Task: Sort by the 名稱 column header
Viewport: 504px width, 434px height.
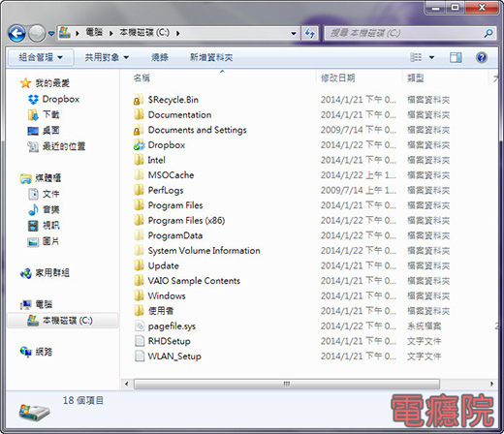Action: [x=142, y=77]
